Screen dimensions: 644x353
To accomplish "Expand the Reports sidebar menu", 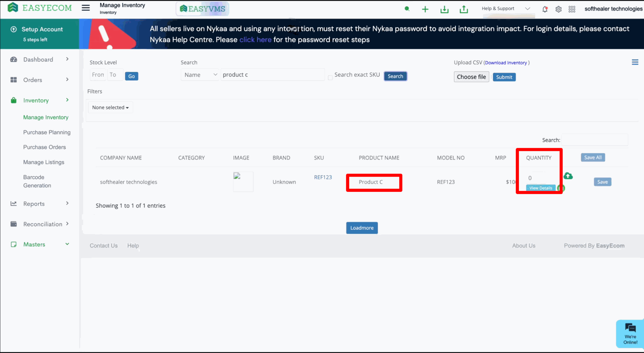I will (40, 204).
